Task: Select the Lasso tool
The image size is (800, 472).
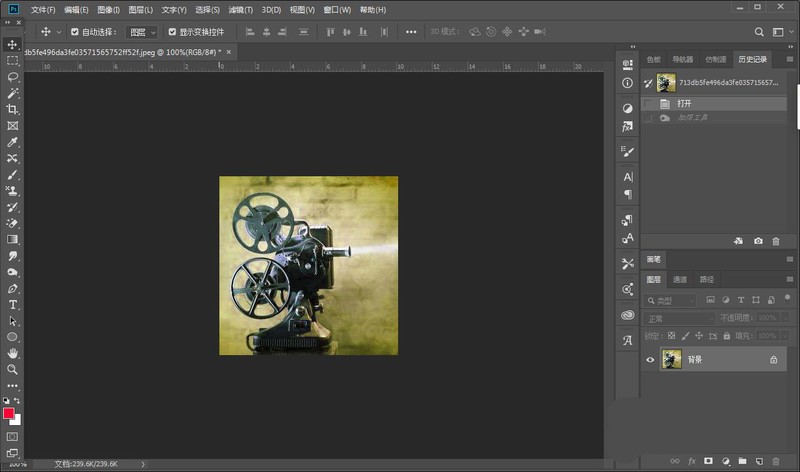Action: coord(12,77)
